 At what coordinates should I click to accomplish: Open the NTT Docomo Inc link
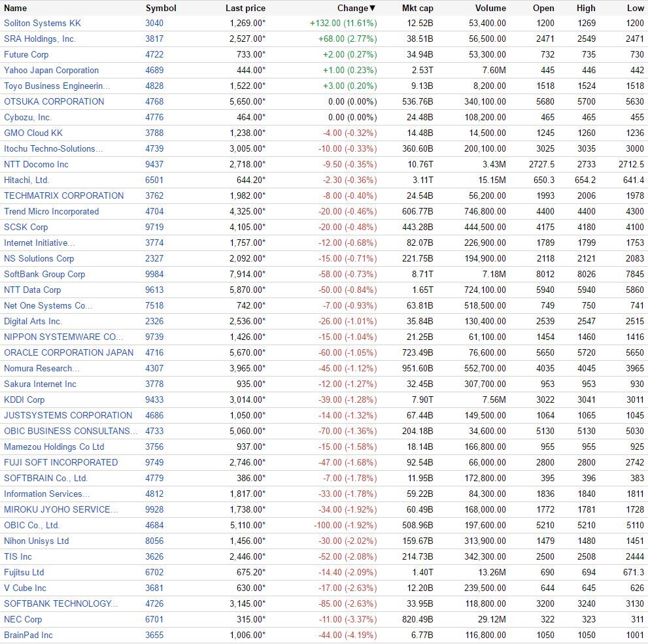[37, 164]
